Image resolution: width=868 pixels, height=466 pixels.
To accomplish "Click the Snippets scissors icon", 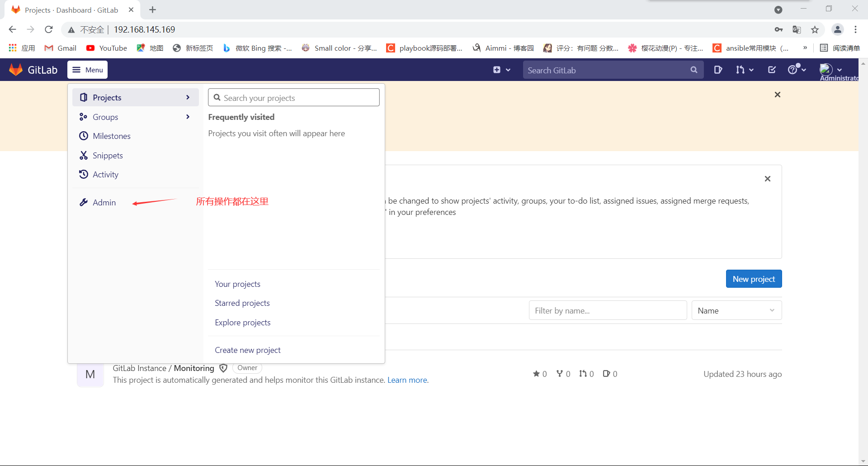I will click(84, 155).
